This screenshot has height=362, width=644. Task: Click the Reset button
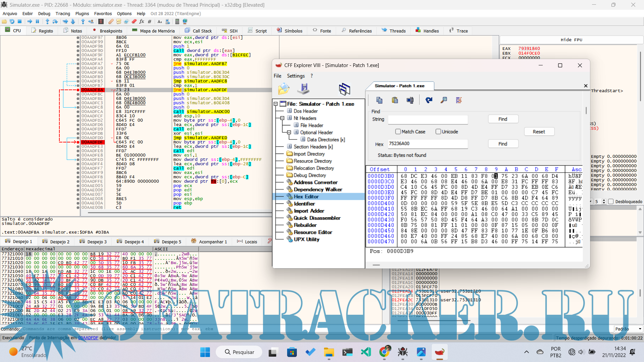[539, 132]
